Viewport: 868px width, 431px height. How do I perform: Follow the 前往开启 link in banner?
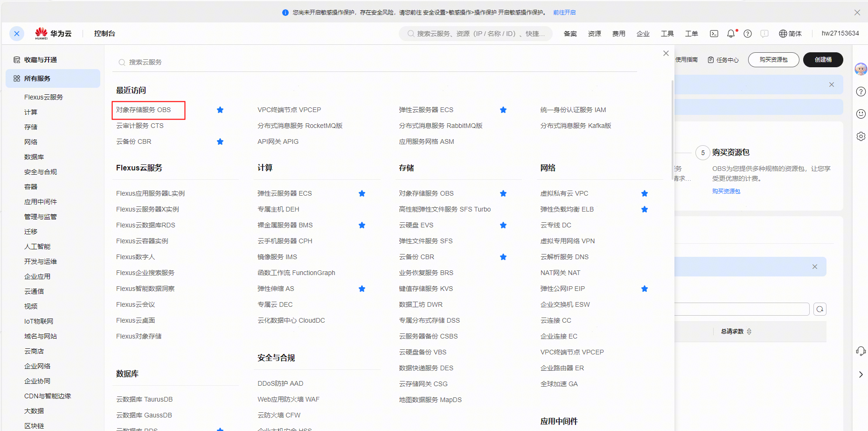[x=564, y=13]
